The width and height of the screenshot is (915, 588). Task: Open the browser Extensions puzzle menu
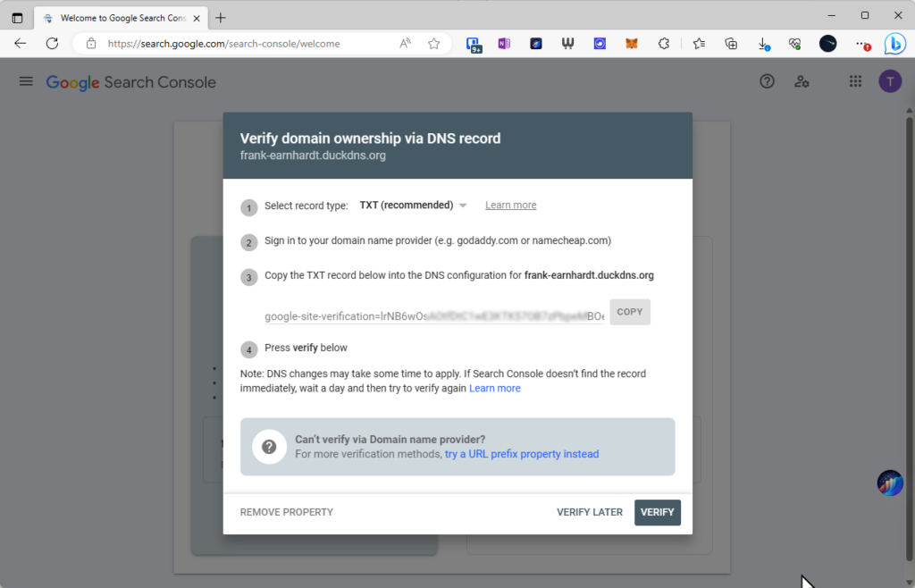pyautogui.click(x=664, y=44)
